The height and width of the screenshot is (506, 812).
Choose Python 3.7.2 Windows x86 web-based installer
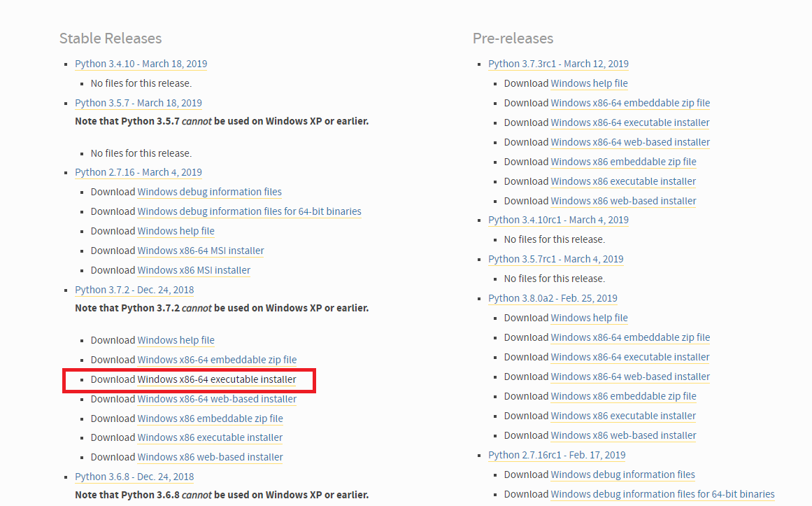point(210,457)
